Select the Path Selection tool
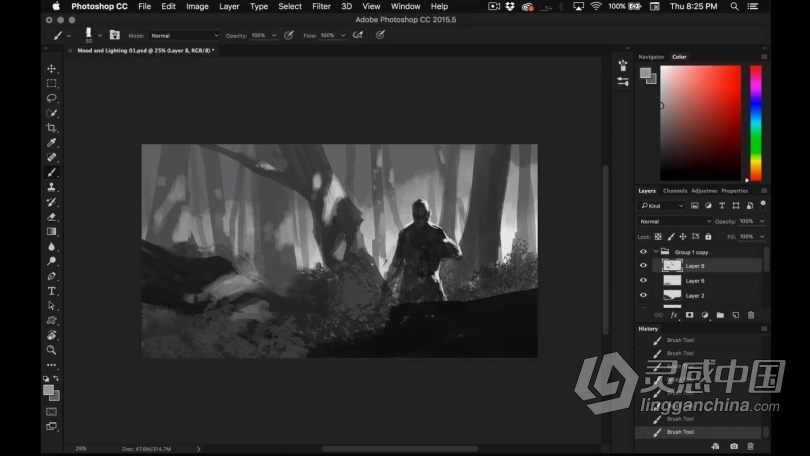 52,306
